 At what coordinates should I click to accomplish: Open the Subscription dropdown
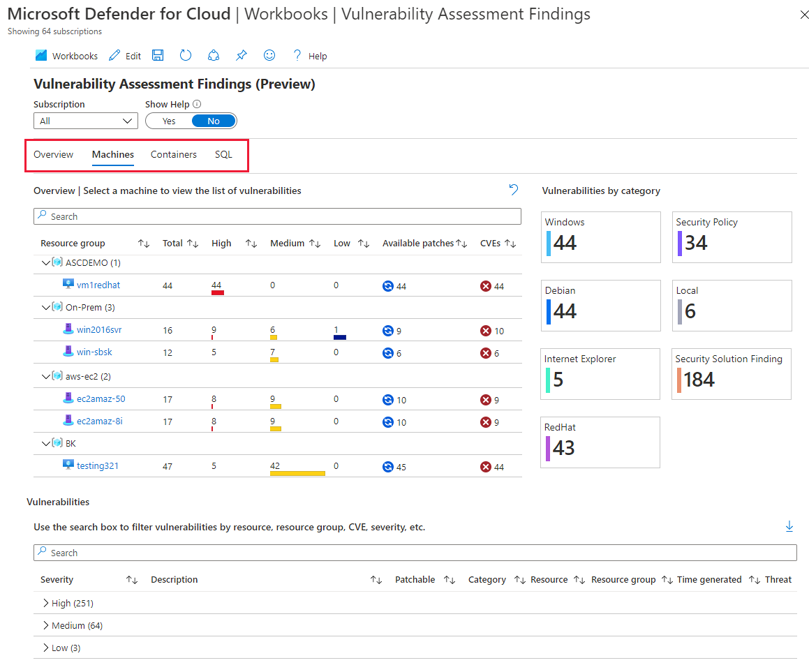85,120
